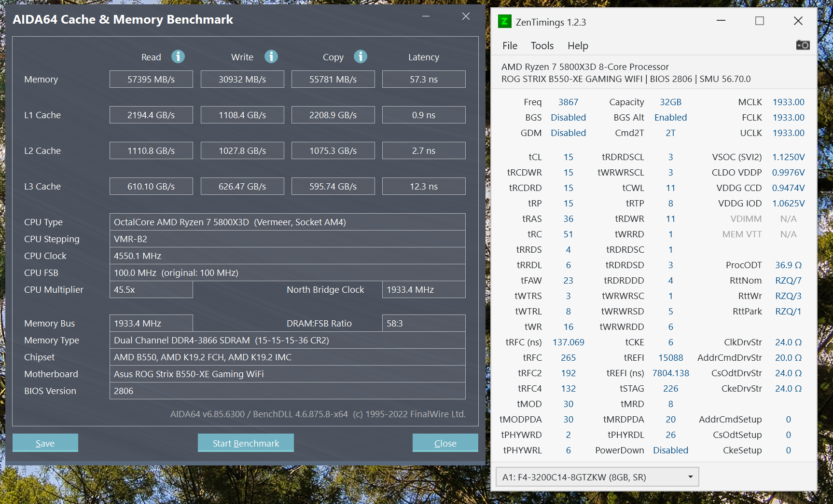833x504 pixels.
Task: Click L3 Cache write value 626.47 GB/s
Action: tap(242, 186)
